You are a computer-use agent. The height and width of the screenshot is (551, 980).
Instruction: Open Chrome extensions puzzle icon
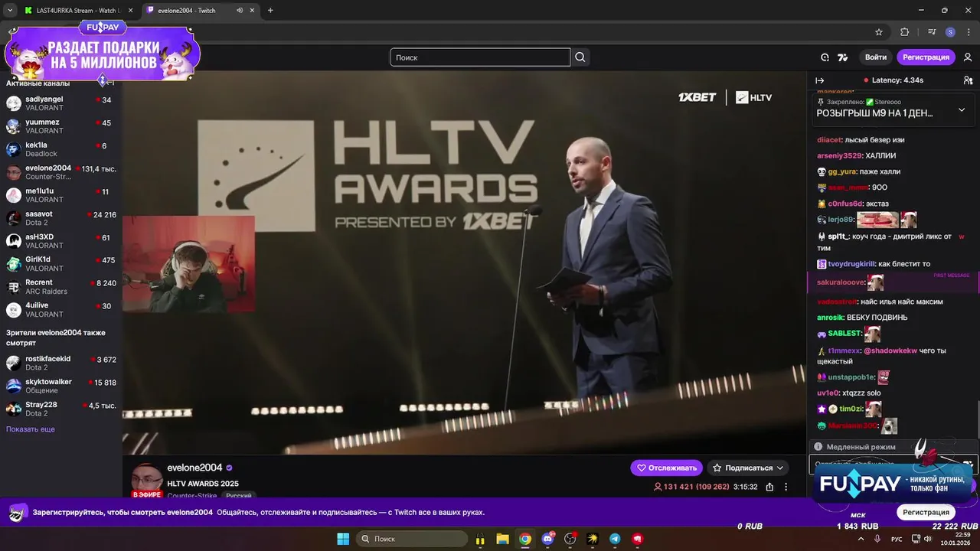[904, 32]
